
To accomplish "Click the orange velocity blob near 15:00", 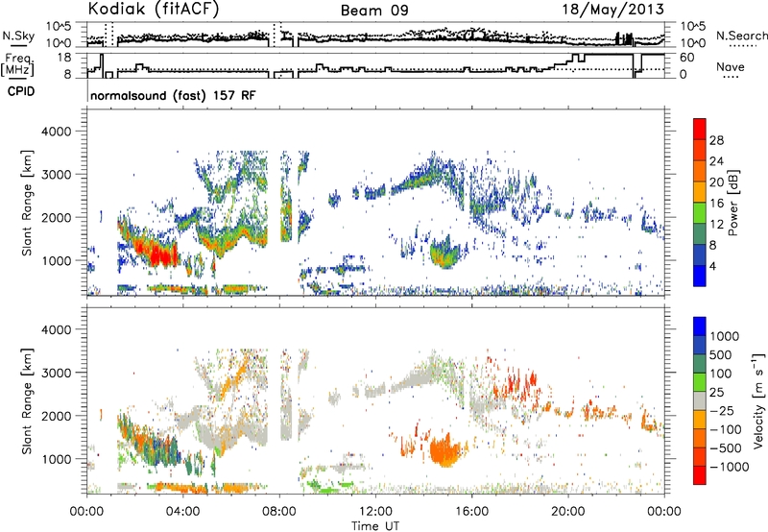I will pos(445,451).
